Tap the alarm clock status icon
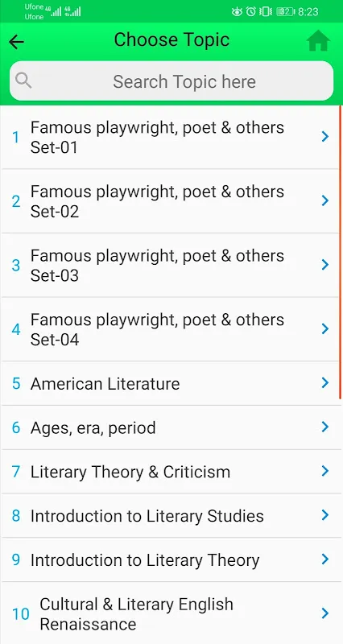 click(x=251, y=11)
